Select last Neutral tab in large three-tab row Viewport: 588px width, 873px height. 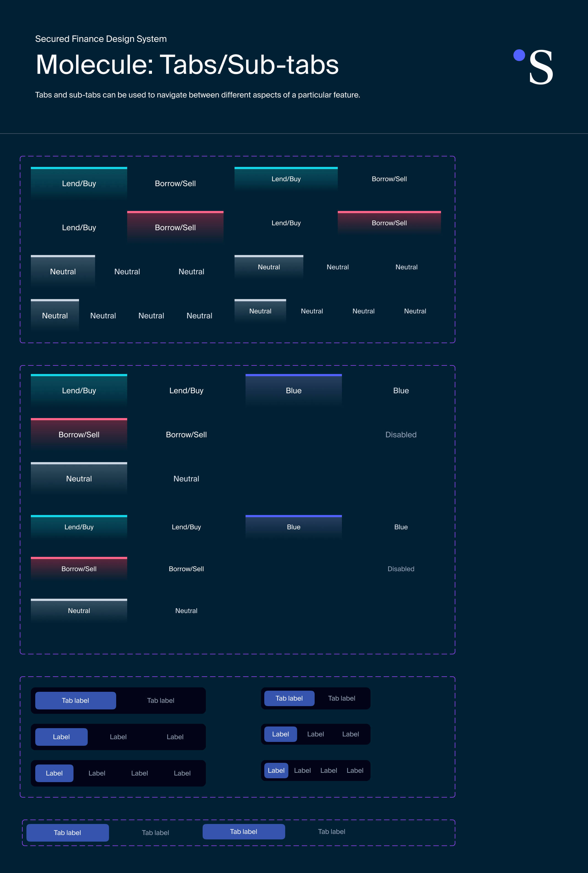pyautogui.click(x=191, y=271)
